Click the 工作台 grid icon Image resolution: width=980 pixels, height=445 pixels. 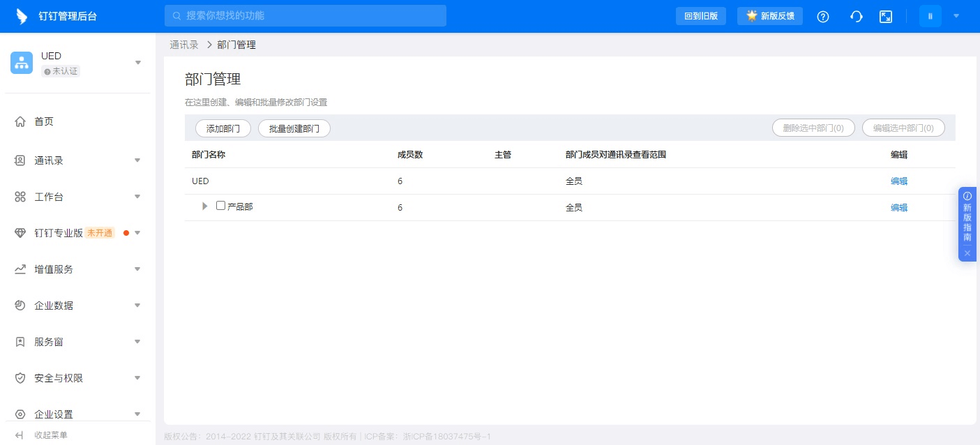pos(20,197)
